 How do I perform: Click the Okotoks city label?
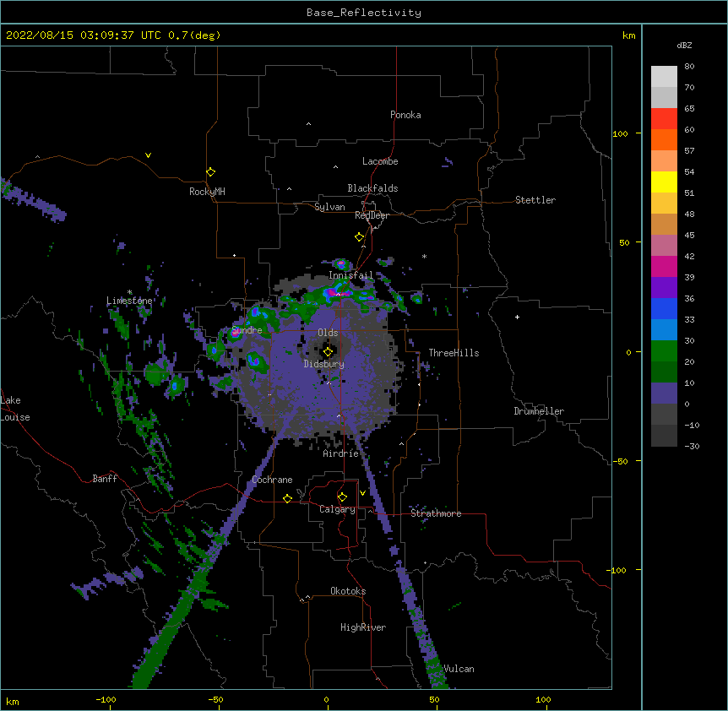[348, 591]
